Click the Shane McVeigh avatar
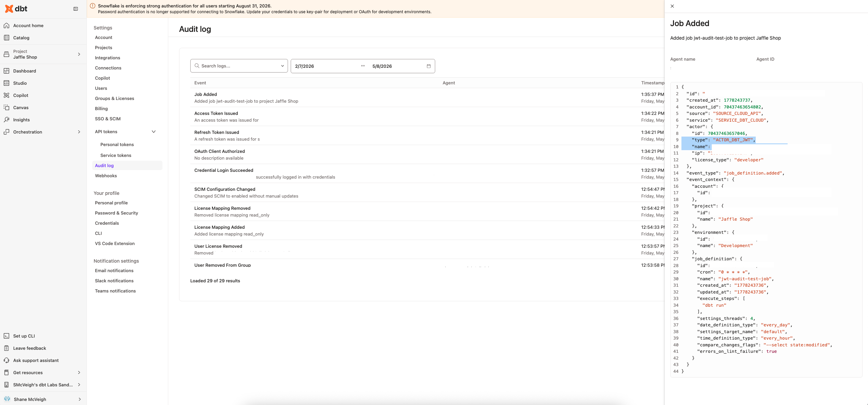This screenshot has width=868, height=405. 7,399
